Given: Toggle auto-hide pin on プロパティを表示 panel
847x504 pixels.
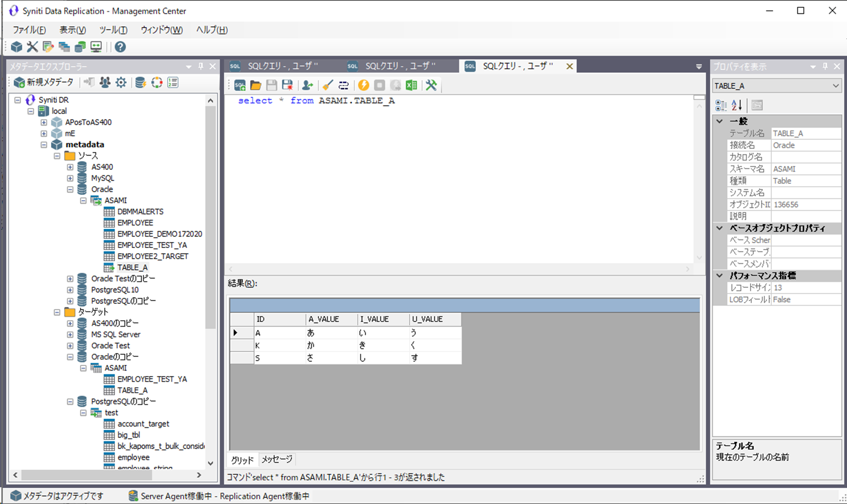Looking at the screenshot, I should point(825,66).
